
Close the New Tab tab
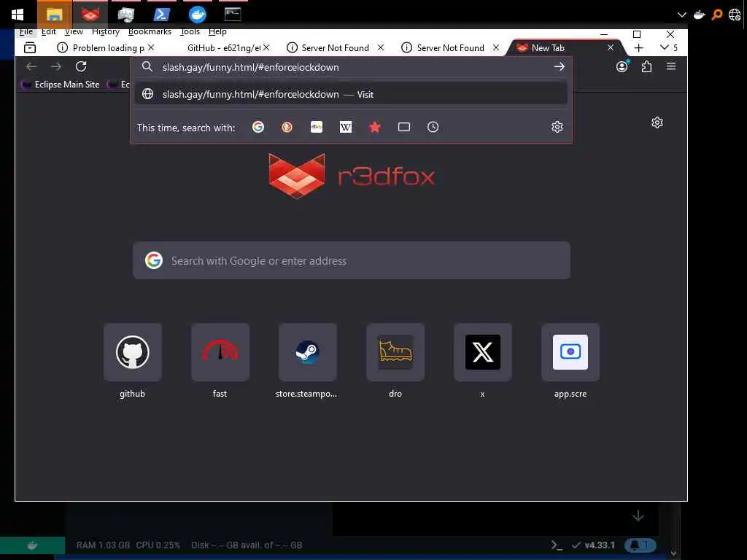(x=611, y=47)
